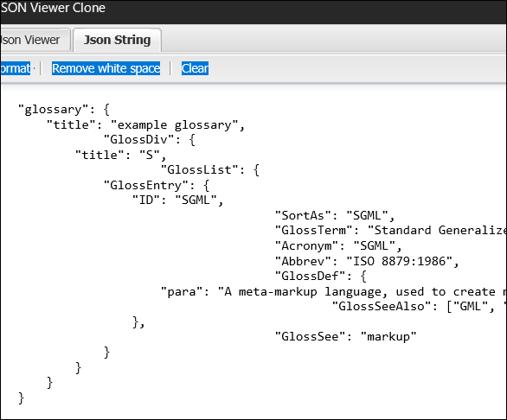
Task: Click the "GlossDef" line
Action: click(x=321, y=276)
